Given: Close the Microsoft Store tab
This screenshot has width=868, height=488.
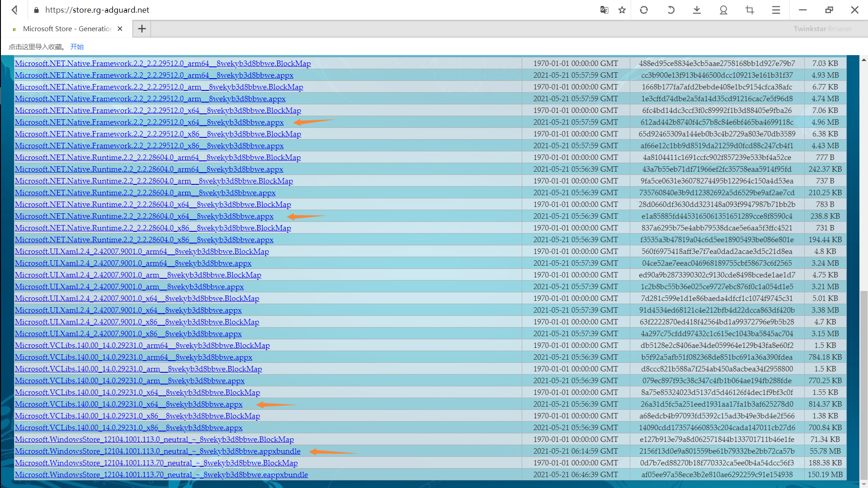Looking at the screenshot, I should click(120, 28).
